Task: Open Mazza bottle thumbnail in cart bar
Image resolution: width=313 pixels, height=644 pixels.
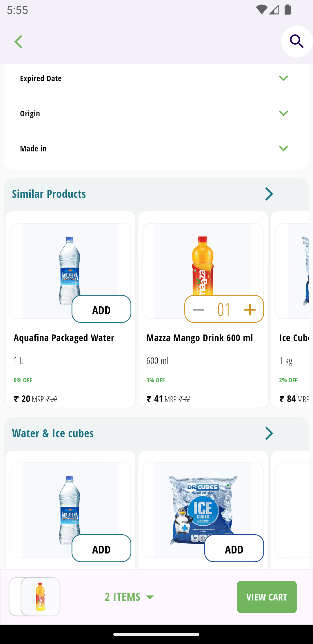Action: pos(40,597)
